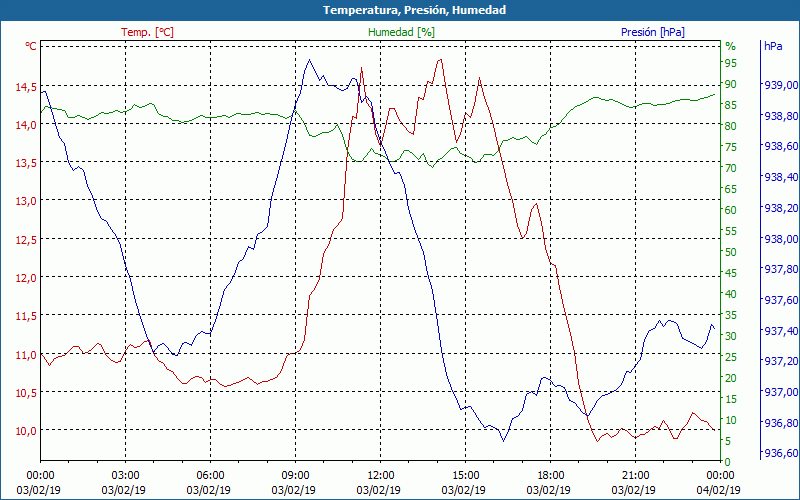Click the '06:00' time axis label
This screenshot has height=500, width=800.
[x=210, y=477]
